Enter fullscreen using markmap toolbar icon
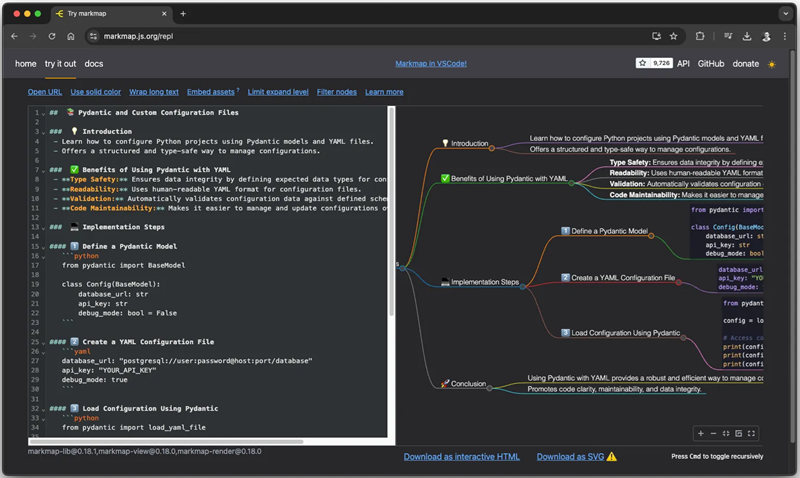This screenshot has height=478, width=800. pos(752,433)
